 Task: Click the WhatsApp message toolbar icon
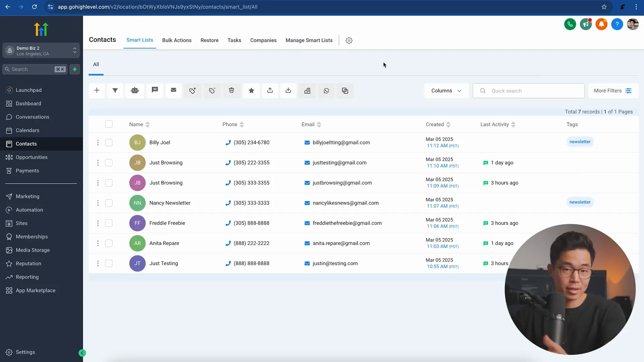(x=326, y=90)
